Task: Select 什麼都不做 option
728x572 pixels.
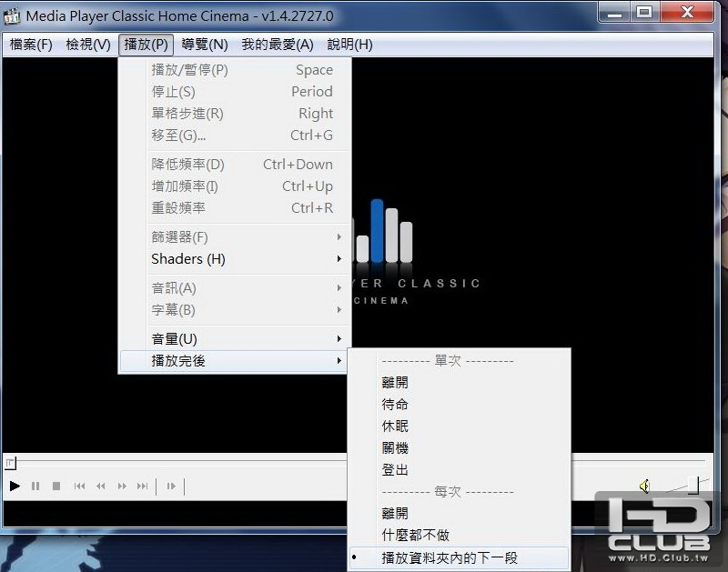Action: coord(459,536)
